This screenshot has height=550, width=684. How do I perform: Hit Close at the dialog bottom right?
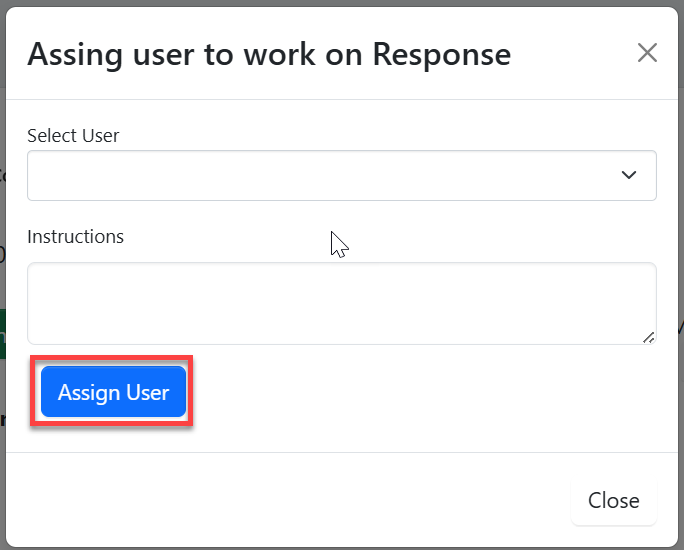pyautogui.click(x=613, y=501)
